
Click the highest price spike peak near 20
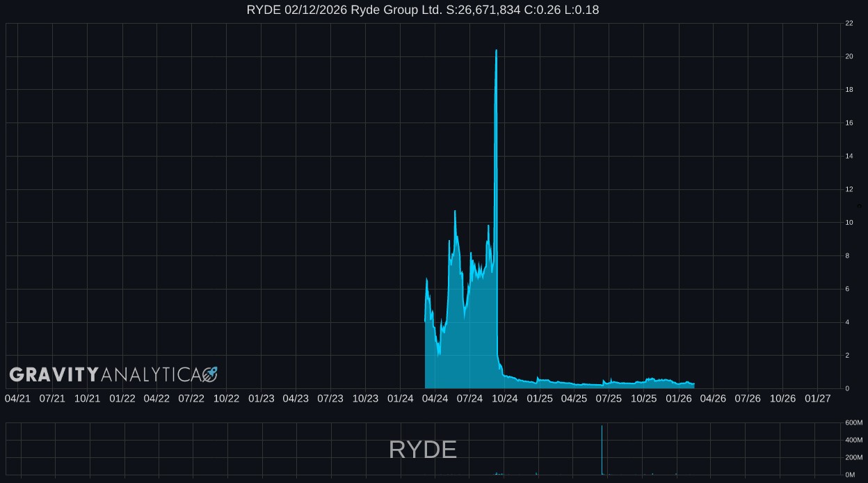(496, 51)
